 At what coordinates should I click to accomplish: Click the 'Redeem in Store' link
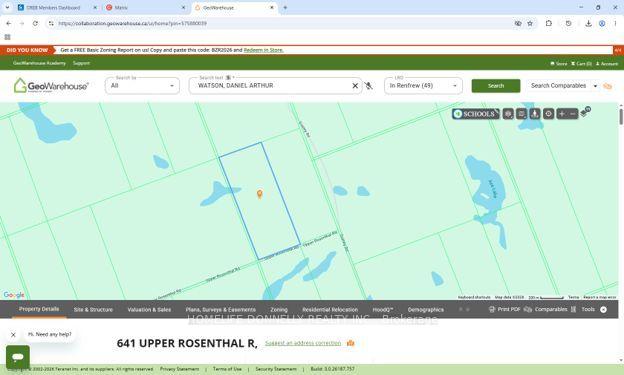(263, 50)
